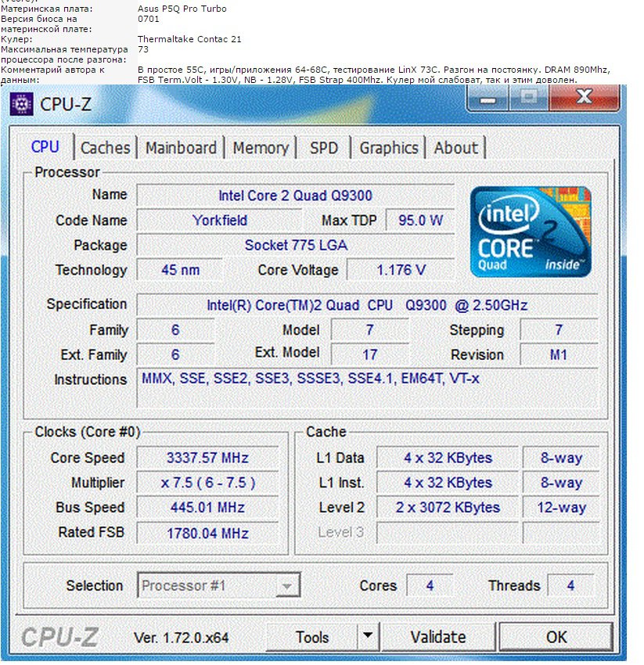Click the version text Ver. 1.72.0.x64
The image size is (644, 665).
(182, 638)
